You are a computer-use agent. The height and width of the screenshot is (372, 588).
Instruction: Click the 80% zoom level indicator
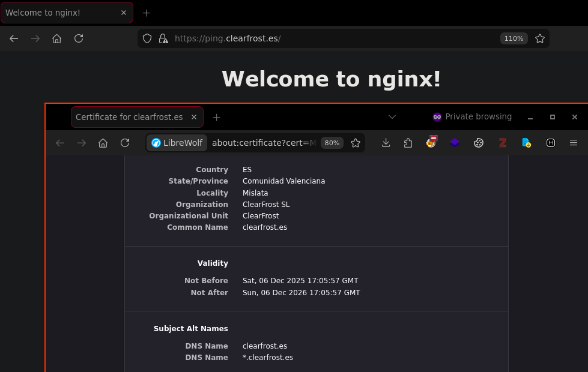pyautogui.click(x=332, y=143)
